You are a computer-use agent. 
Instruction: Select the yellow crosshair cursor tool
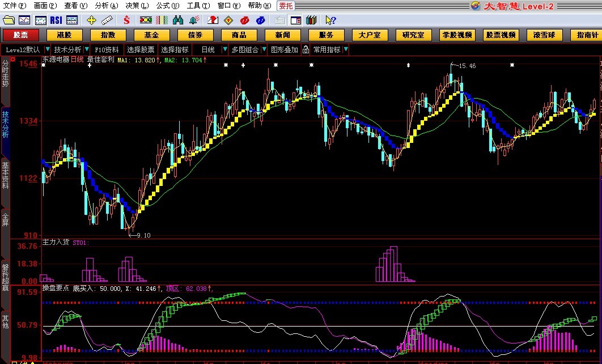[x=91, y=20]
